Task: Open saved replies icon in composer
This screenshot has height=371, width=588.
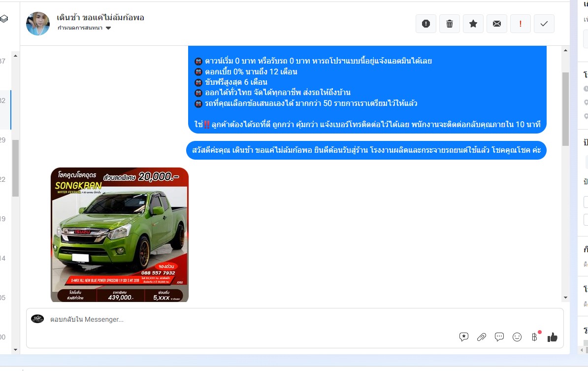Action: click(464, 337)
